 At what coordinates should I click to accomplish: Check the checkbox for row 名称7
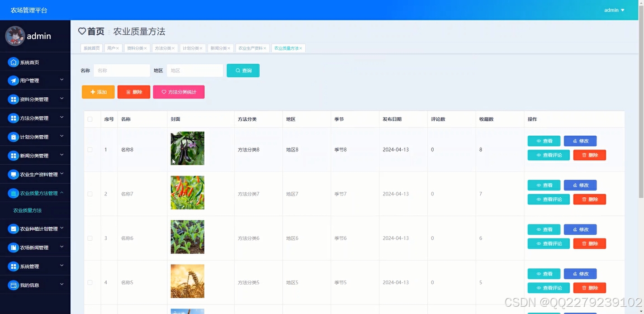click(x=90, y=194)
